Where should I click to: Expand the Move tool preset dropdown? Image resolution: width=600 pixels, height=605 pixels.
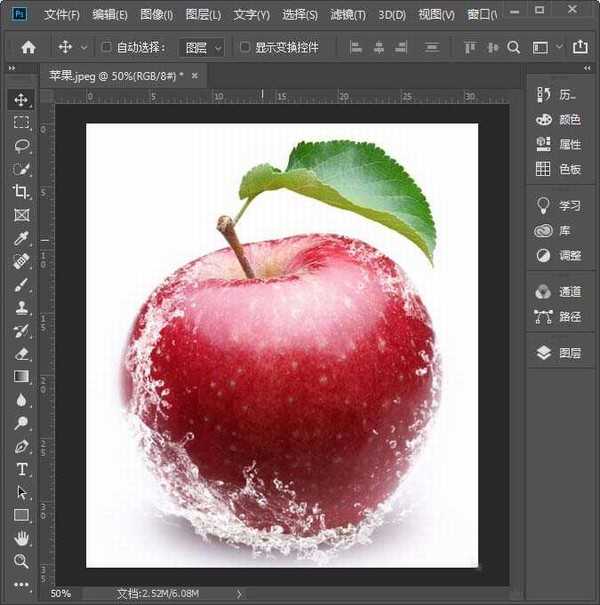(83, 47)
